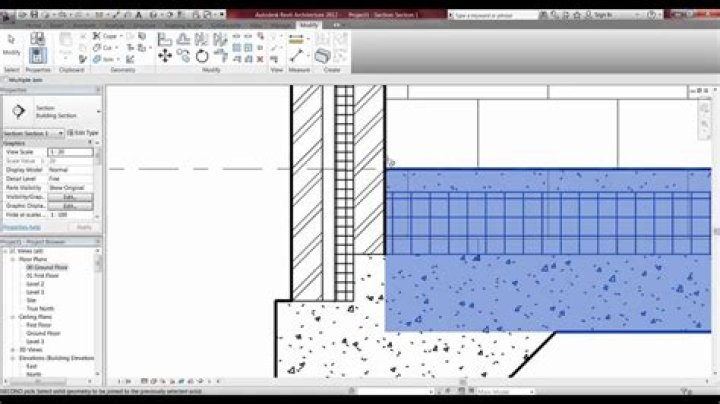Viewport: 720px width, 404px height.
Task: Click the section type symbol in Properties
Action: point(18,111)
